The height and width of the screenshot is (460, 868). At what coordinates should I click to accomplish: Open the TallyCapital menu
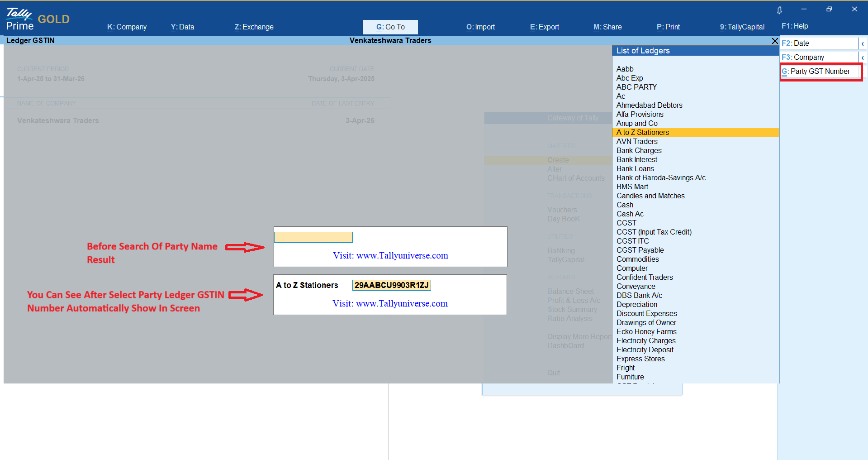point(742,27)
